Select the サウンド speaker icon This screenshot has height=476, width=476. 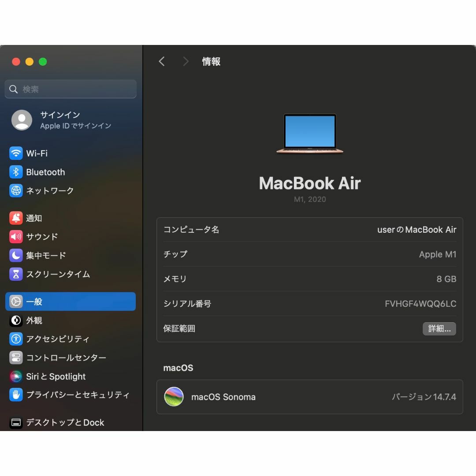click(16, 237)
